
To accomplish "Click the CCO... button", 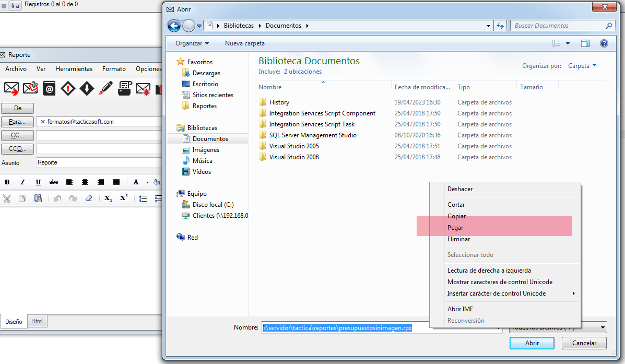I will click(18, 149).
